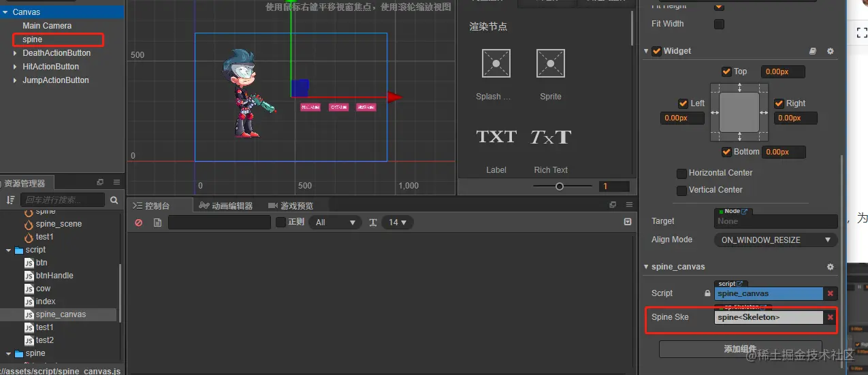This screenshot has height=375, width=868.
Task: Enable the Fit Width checkbox
Action: (x=719, y=25)
